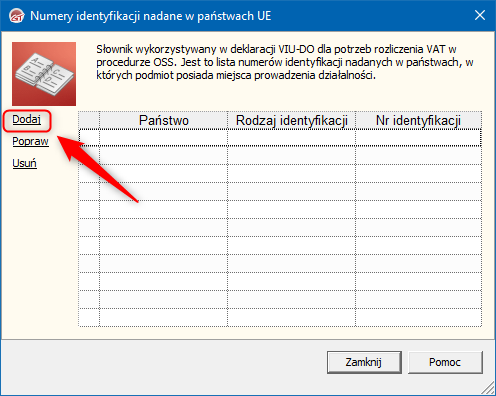This screenshot has height=396, width=496.
Task: Close the window using the X button
Action: (x=480, y=15)
